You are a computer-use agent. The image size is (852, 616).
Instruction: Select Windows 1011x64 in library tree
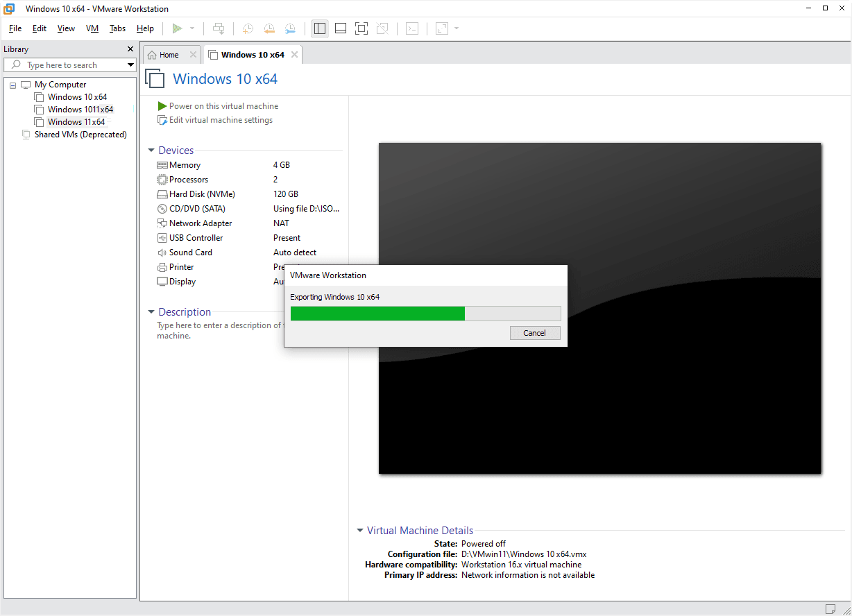click(x=80, y=110)
